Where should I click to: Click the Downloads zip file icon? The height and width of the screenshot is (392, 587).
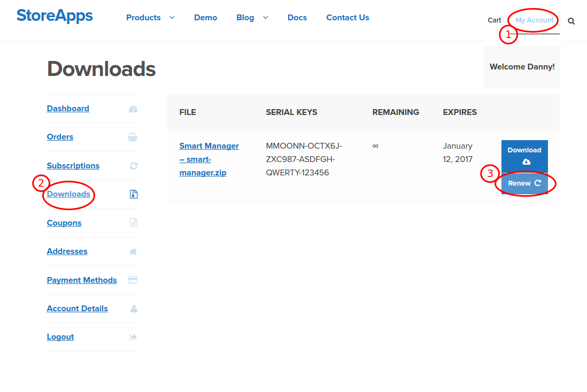134,194
